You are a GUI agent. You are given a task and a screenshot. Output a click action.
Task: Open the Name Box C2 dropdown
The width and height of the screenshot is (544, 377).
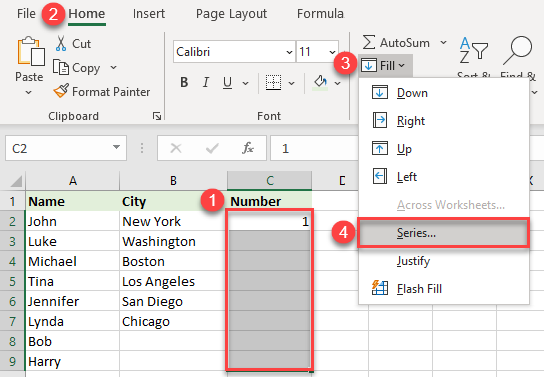point(116,147)
